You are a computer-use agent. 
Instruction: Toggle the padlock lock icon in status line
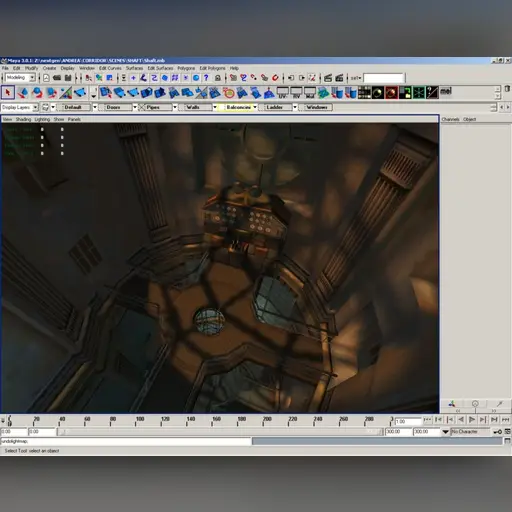pyautogui.click(x=218, y=78)
